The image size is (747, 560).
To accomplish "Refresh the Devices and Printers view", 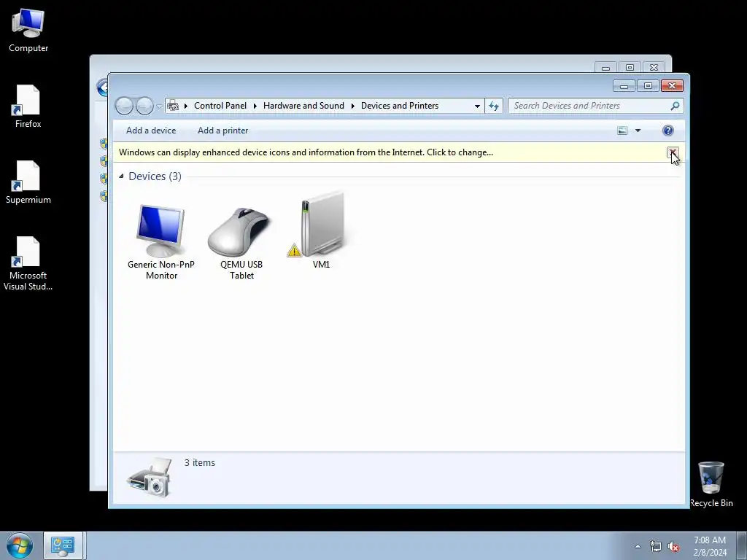I will 494,106.
